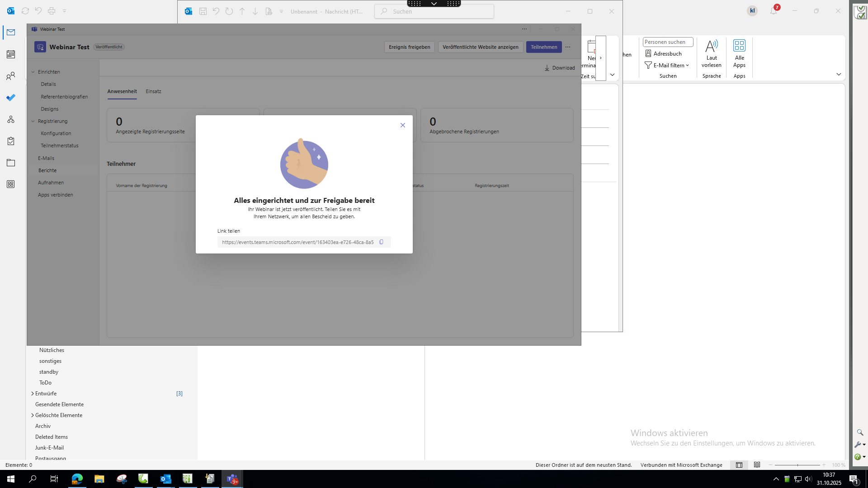
Task: Select Aufnahmen in the webinar menu
Action: pos(51,183)
